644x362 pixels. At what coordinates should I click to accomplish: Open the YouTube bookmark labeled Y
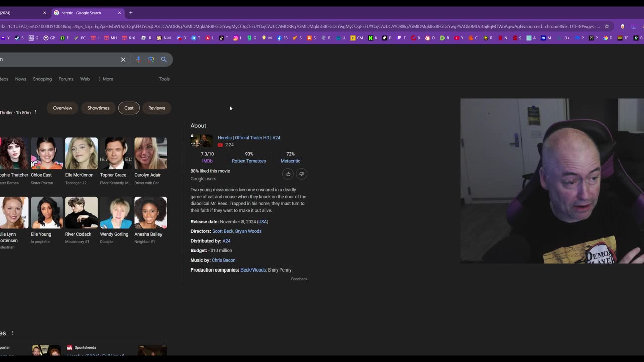tap(459, 38)
